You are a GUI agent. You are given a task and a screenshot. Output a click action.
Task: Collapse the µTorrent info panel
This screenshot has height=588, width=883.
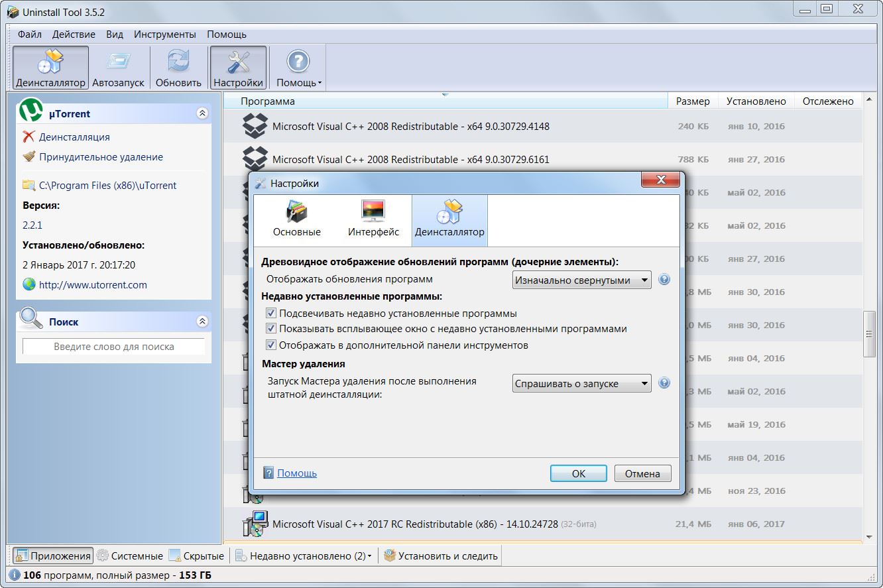click(x=202, y=113)
